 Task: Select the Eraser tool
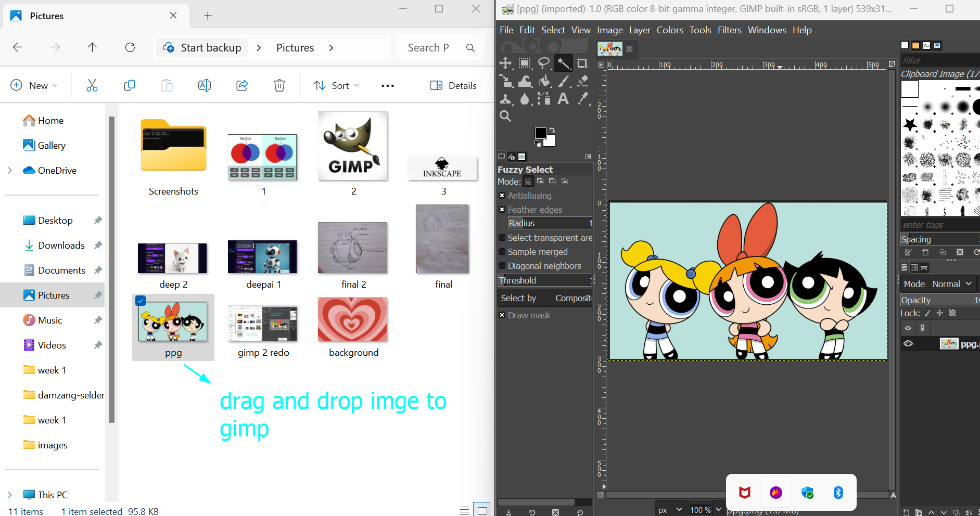tap(582, 81)
